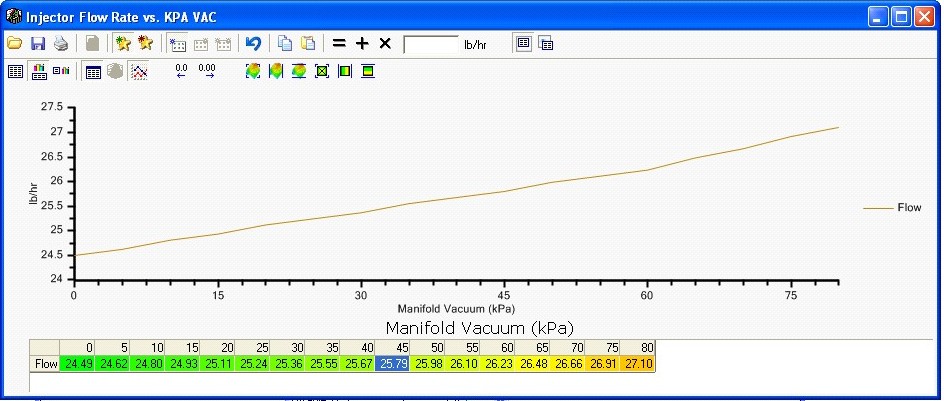Print the injector flow table
The image size is (944, 401).
coord(61,44)
